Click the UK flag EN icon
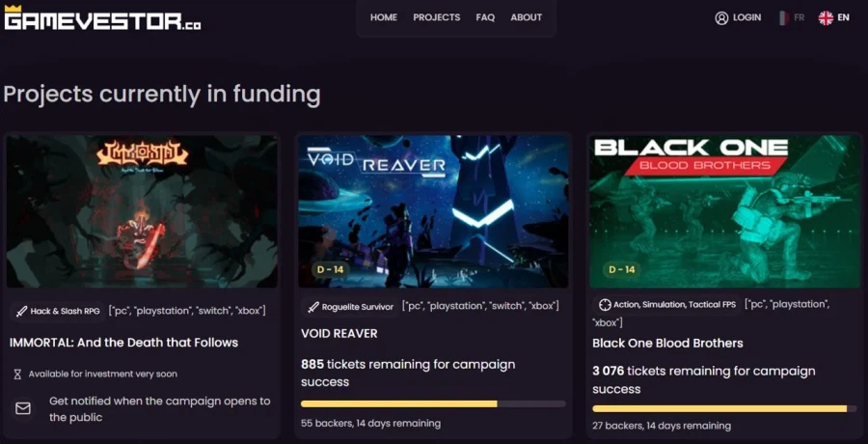This screenshot has height=444, width=868. tap(826, 17)
